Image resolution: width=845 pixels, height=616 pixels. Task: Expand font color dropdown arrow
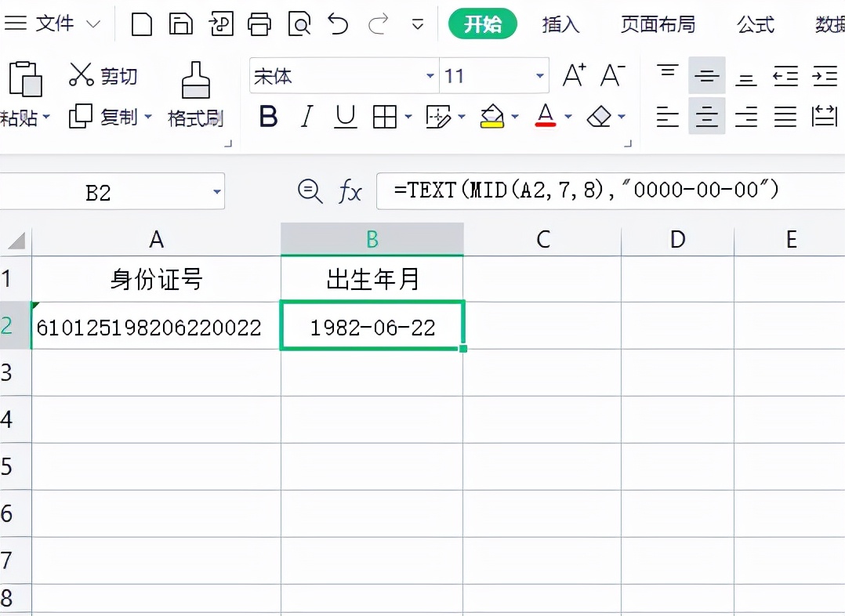click(568, 117)
